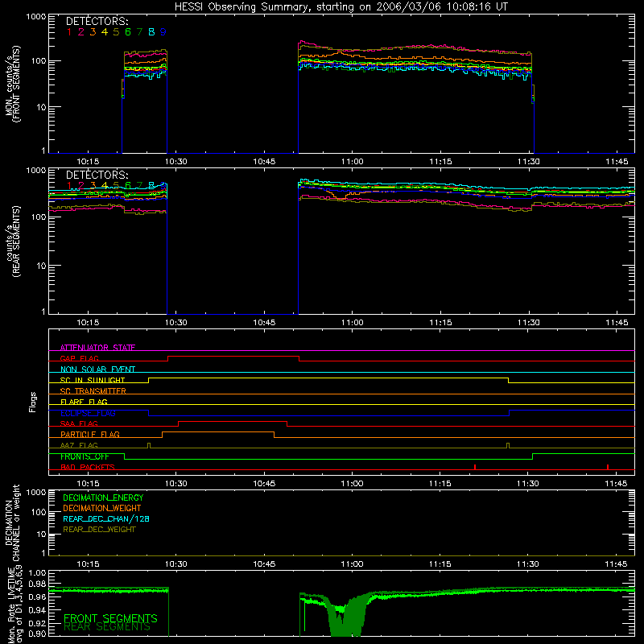The image size is (644, 644).
Task: Click the SC_TRANSMITTER flag label
Action: click(x=93, y=391)
